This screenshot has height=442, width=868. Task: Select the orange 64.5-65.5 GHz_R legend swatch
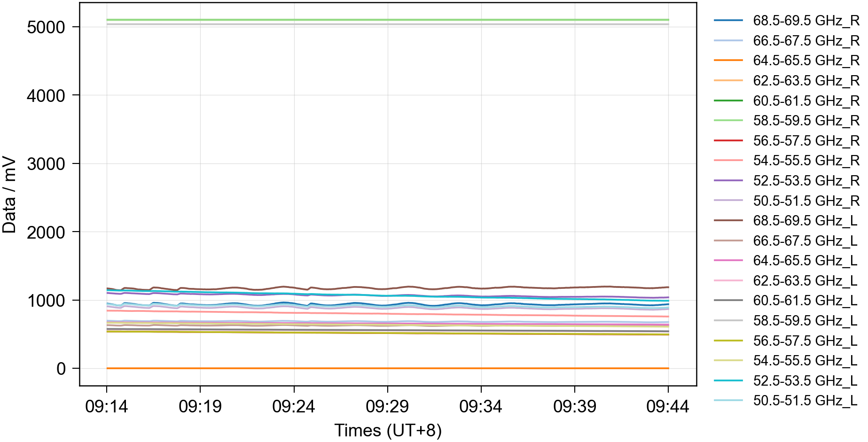point(728,61)
